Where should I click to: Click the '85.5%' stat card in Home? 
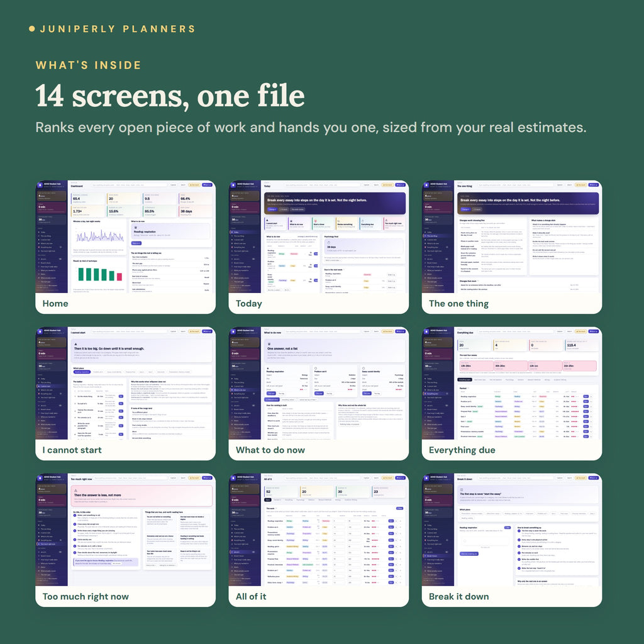[x=159, y=211]
